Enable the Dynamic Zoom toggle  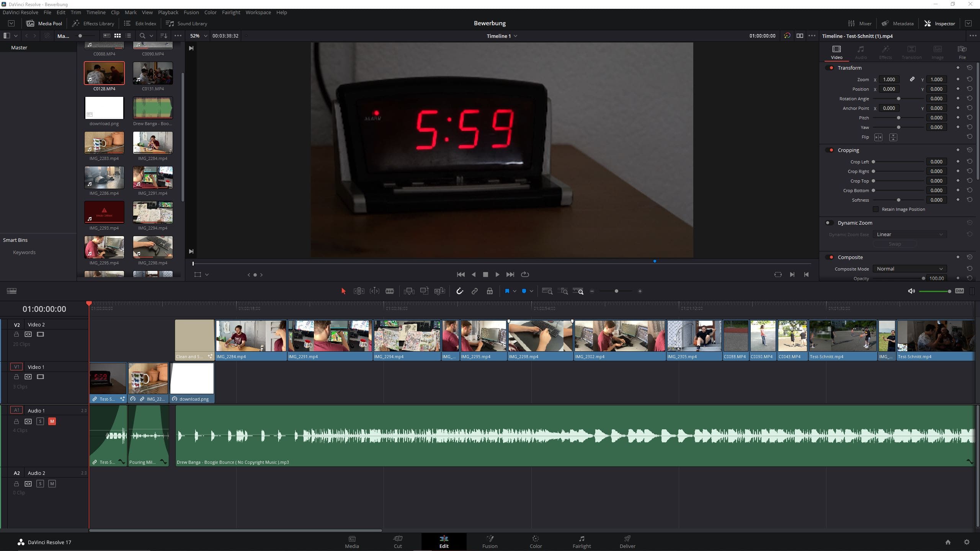(x=829, y=223)
